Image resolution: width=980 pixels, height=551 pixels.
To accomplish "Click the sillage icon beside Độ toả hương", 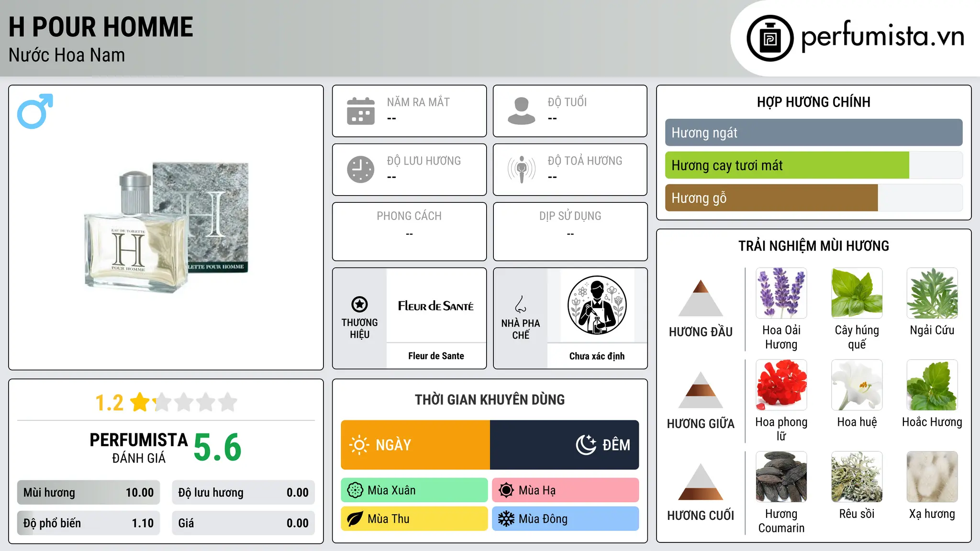I will pyautogui.click(x=522, y=169).
